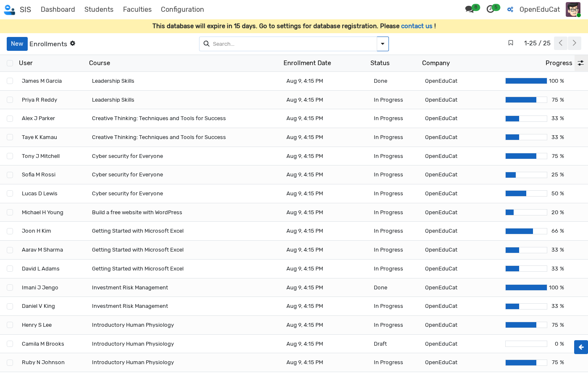The width and height of the screenshot is (588, 378).
Task: Tick the Henry S Lee checkbox
Action: point(10,325)
